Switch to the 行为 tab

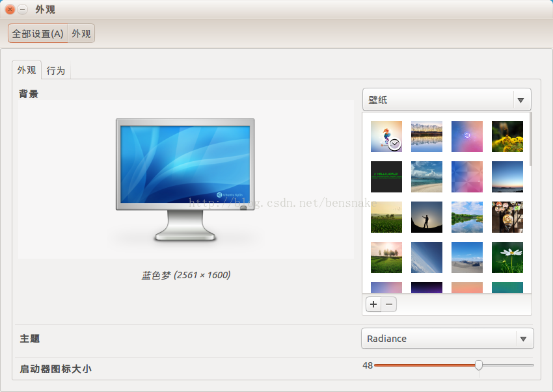coord(56,70)
